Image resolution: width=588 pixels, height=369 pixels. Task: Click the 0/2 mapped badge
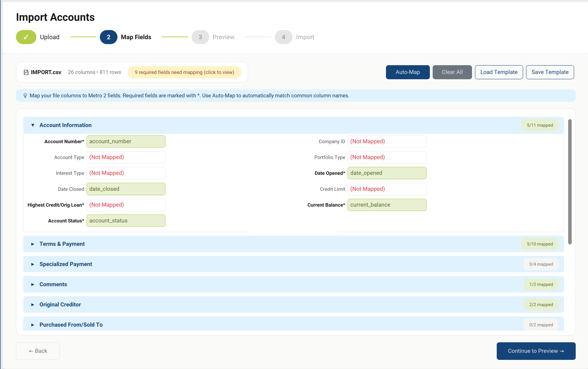(541, 325)
